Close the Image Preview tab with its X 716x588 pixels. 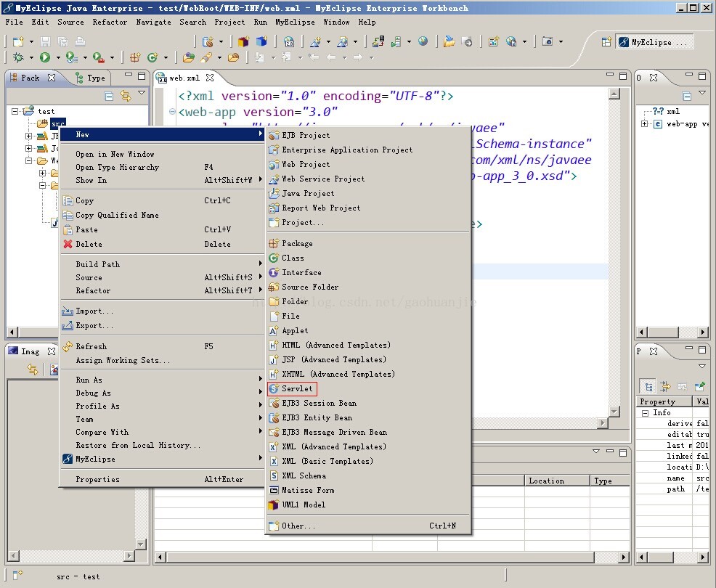click(x=52, y=351)
